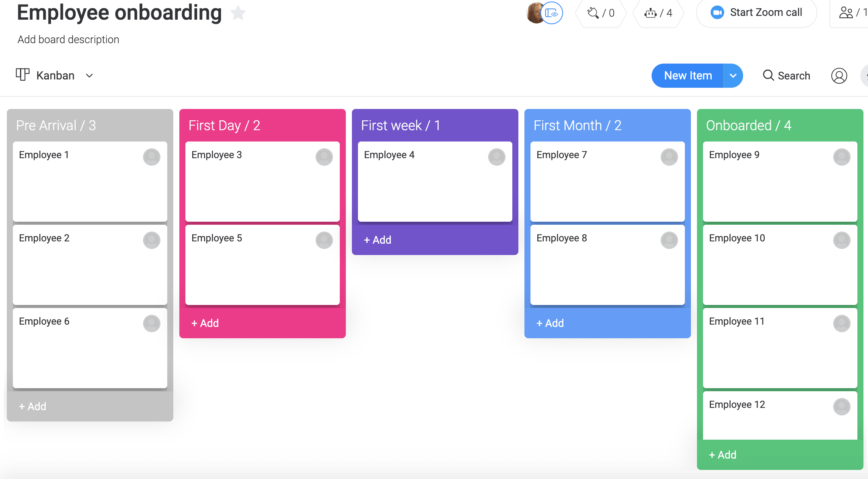The height and width of the screenshot is (479, 868).
Task: Click the Zoom camera icon
Action: pos(717,12)
